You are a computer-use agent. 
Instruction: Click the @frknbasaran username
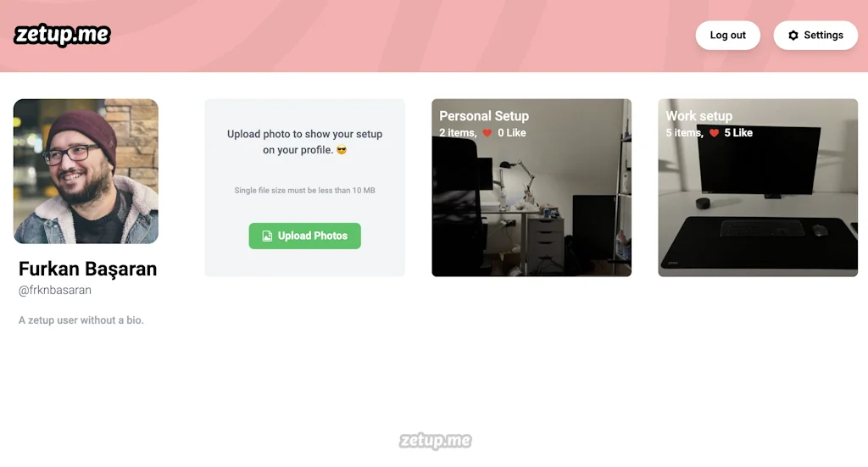click(55, 290)
